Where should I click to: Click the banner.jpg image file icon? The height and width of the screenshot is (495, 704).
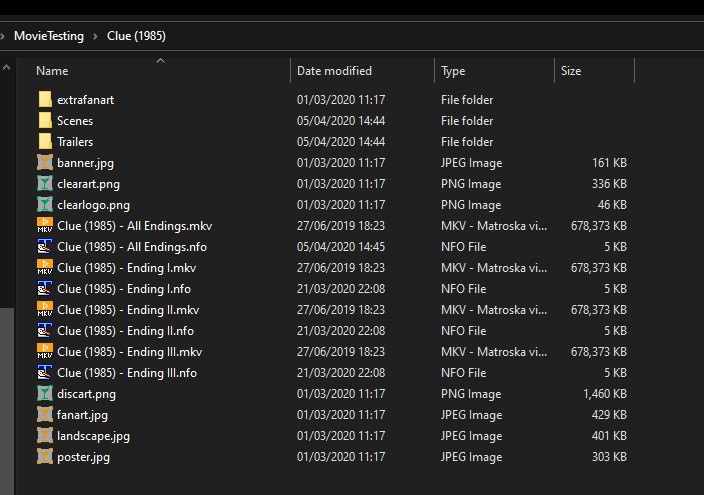tap(45, 163)
